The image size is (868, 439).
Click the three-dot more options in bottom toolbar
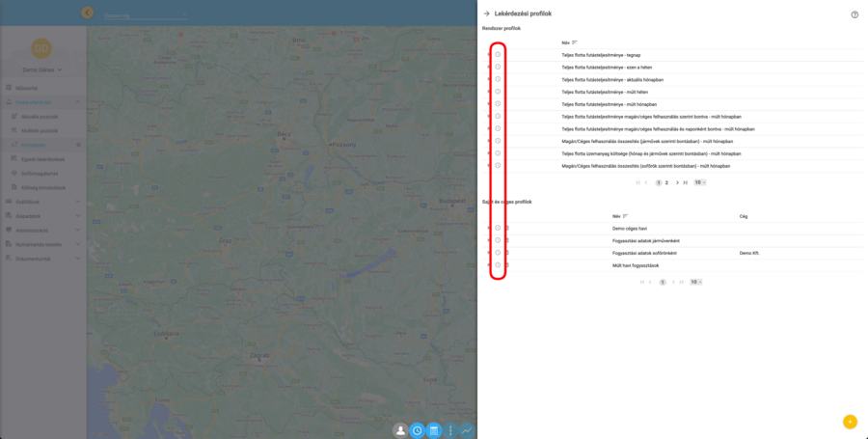450,430
